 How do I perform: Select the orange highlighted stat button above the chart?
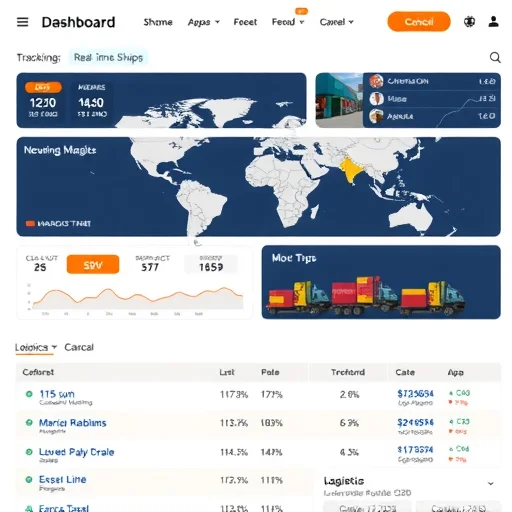[x=93, y=265]
